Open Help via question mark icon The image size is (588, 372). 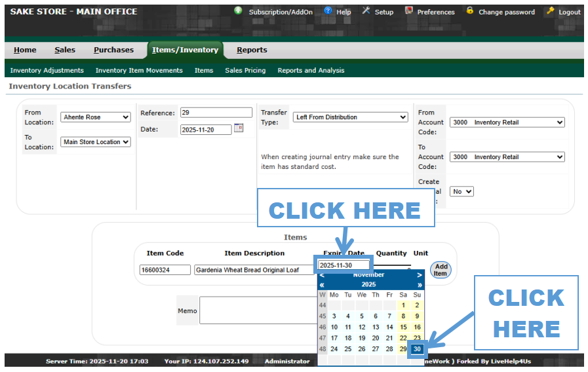[330, 11]
